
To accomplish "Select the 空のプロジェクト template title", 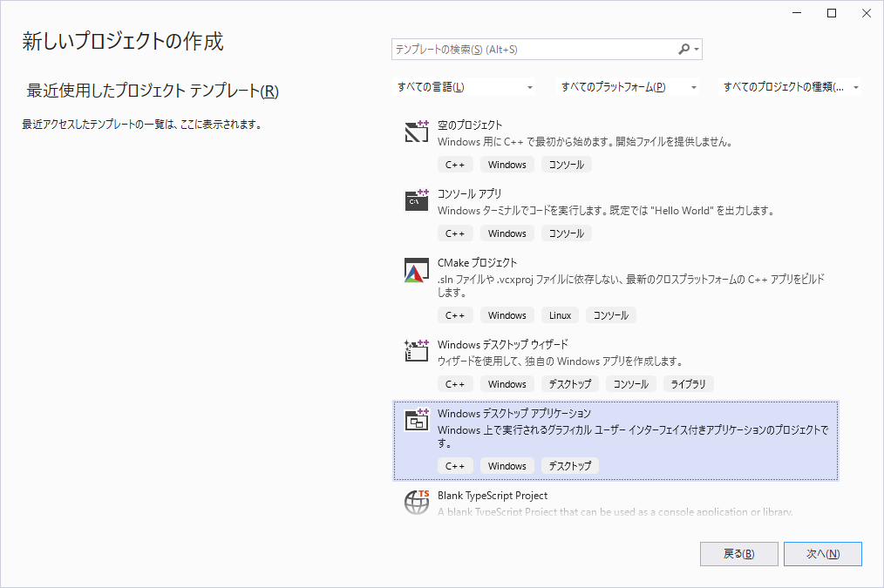I will [x=470, y=125].
